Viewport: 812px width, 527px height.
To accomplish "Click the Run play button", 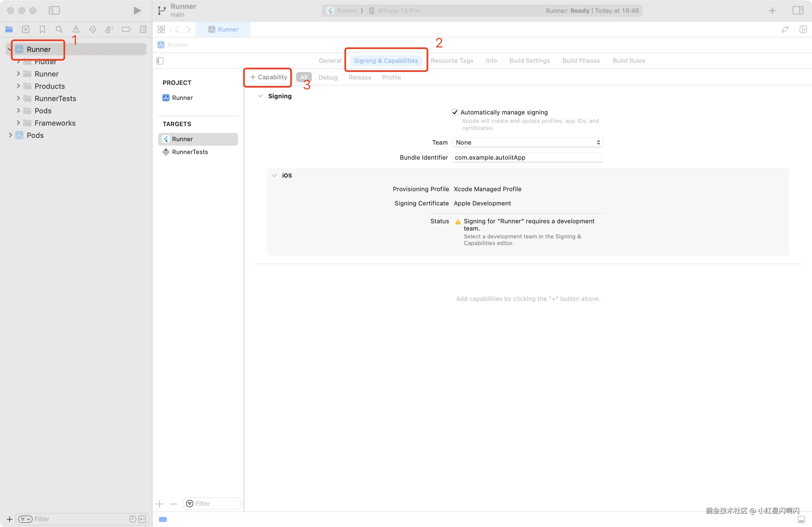I will pyautogui.click(x=137, y=11).
